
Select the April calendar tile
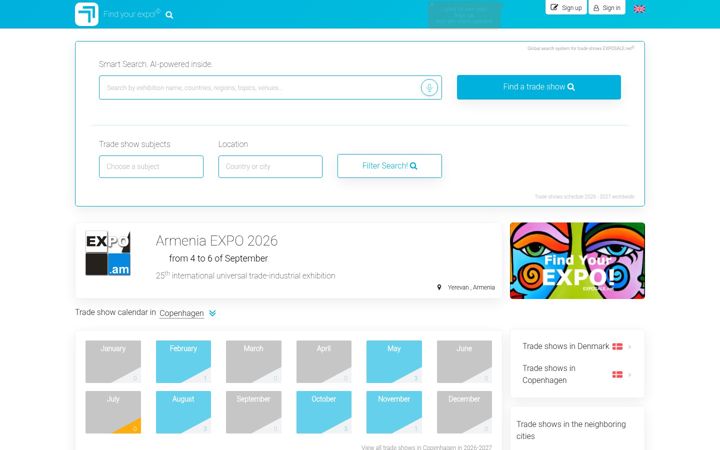point(324,361)
